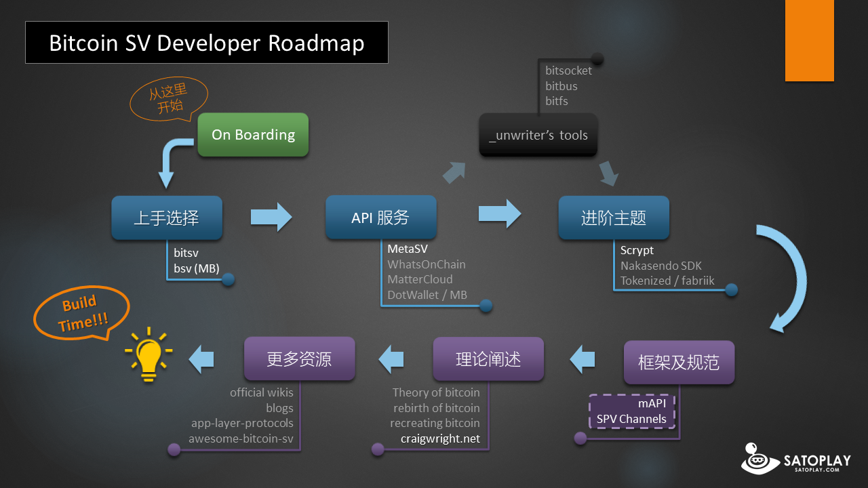
Task: Click the MatterCloud entry
Action: tap(420, 279)
